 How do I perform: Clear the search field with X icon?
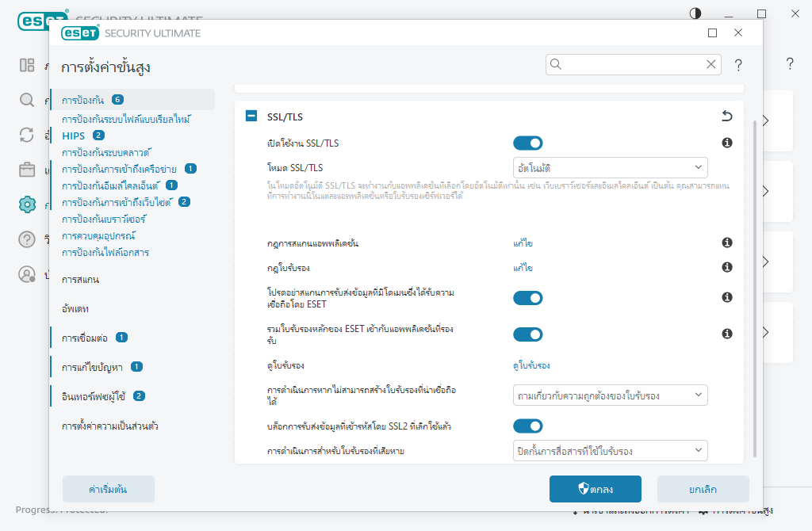pyautogui.click(x=711, y=64)
